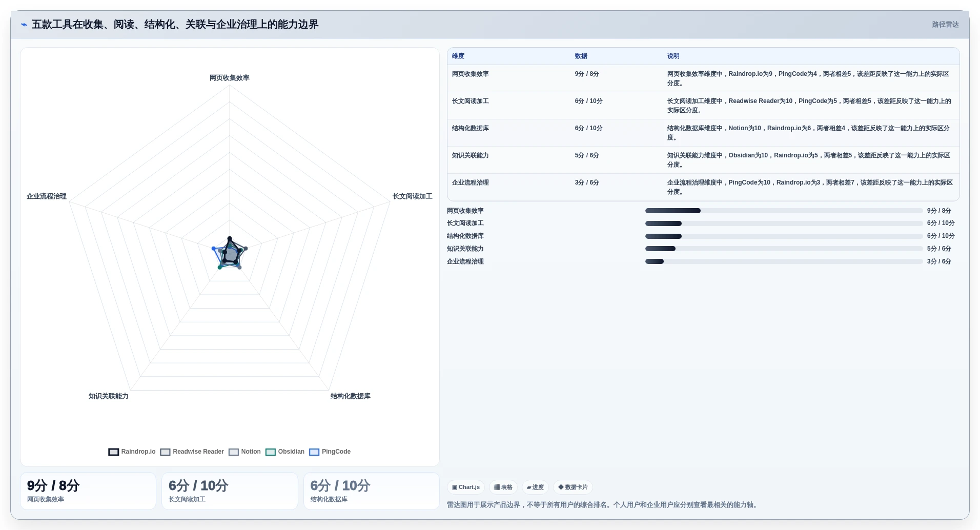Click the 表格 tag chip

click(x=503, y=487)
